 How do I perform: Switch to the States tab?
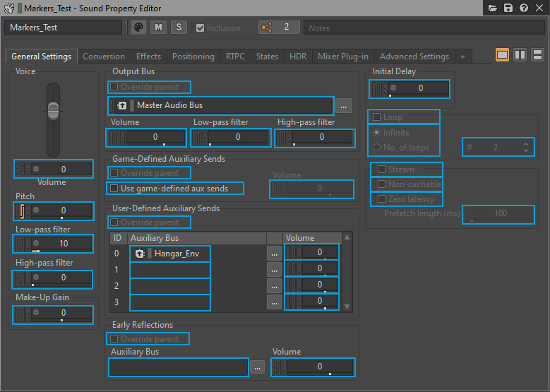point(268,56)
